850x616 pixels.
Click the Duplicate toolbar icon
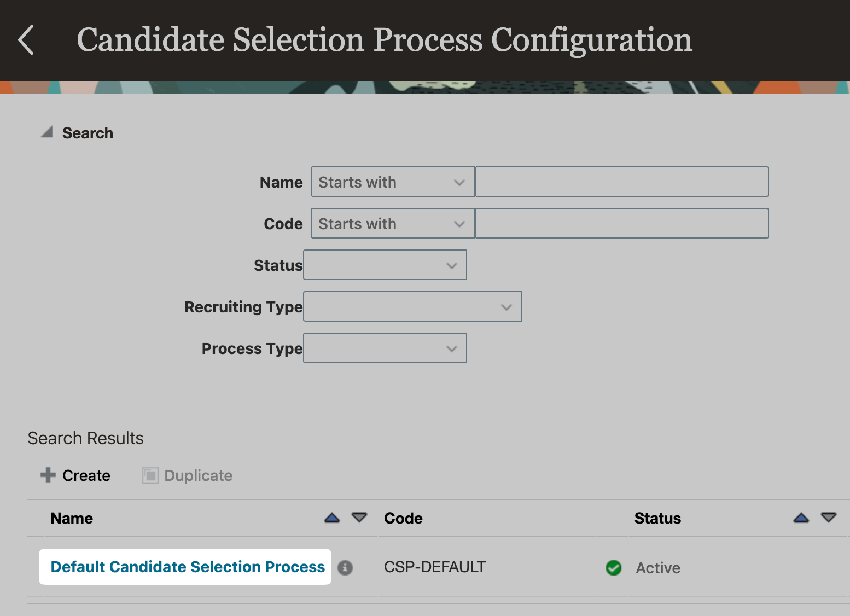point(150,475)
